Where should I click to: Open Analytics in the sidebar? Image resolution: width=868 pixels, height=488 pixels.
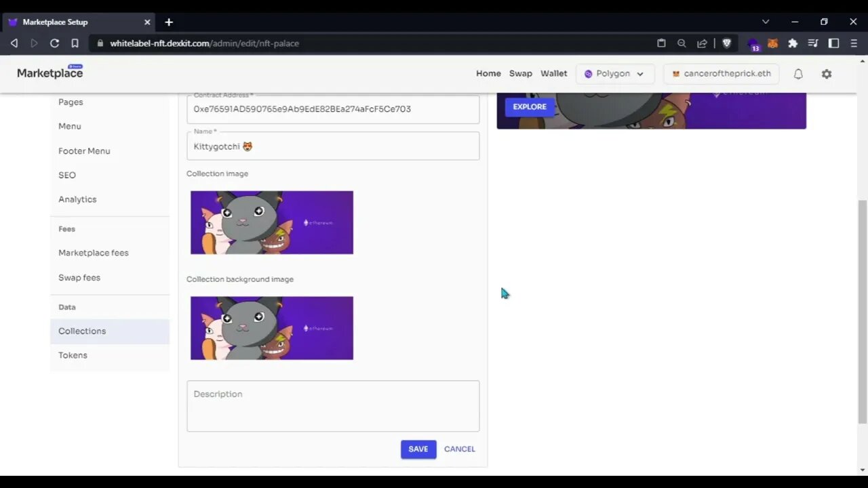point(77,199)
